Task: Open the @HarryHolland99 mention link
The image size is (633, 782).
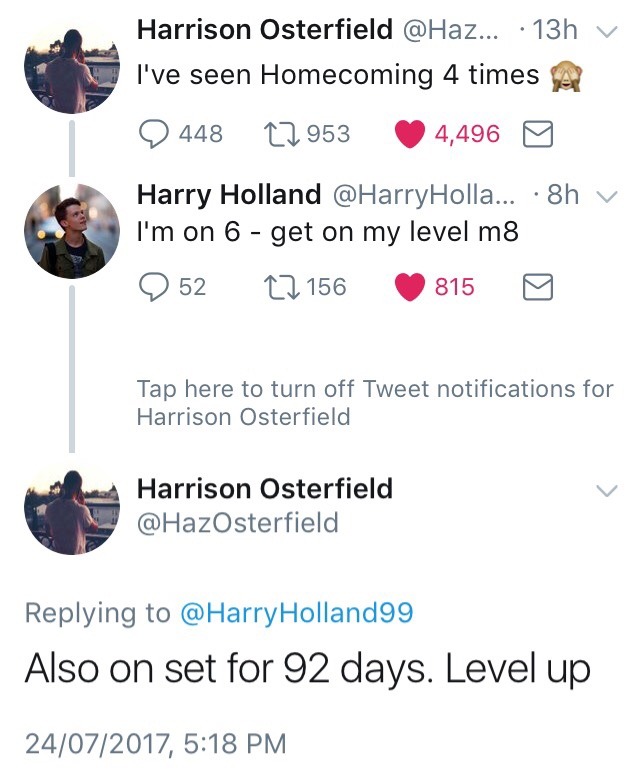Action: pos(295,613)
